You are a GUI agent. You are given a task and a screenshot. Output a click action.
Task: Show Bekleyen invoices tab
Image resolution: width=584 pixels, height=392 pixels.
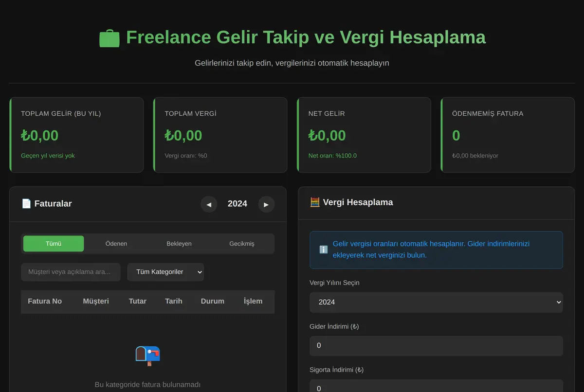[x=179, y=244]
